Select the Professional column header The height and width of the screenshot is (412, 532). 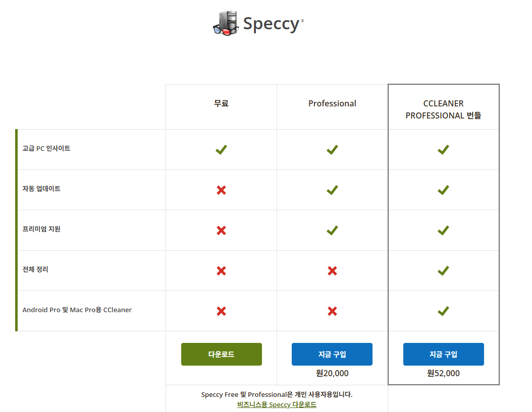[332, 103]
